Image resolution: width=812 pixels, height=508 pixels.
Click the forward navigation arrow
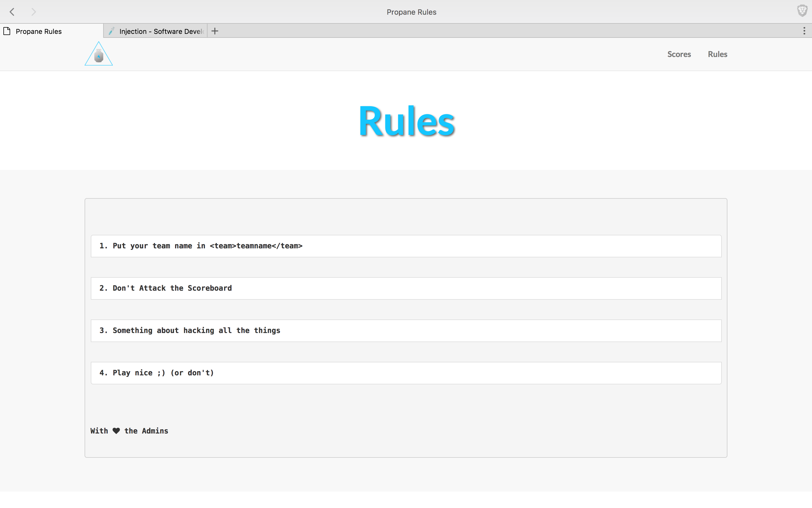34,12
